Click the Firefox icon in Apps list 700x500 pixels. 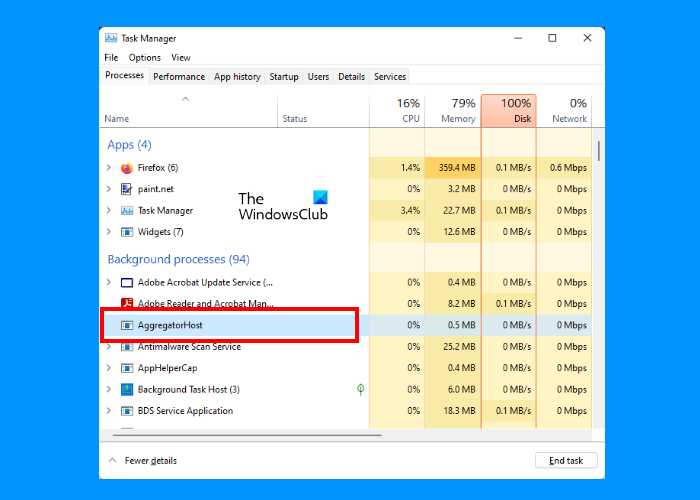pyautogui.click(x=127, y=168)
